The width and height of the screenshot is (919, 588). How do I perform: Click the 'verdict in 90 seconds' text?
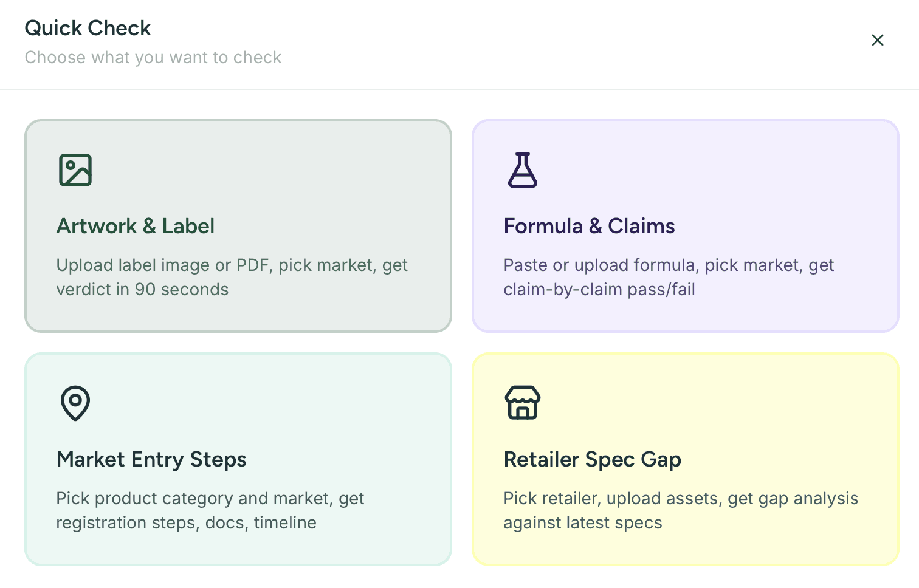pyautogui.click(x=142, y=290)
